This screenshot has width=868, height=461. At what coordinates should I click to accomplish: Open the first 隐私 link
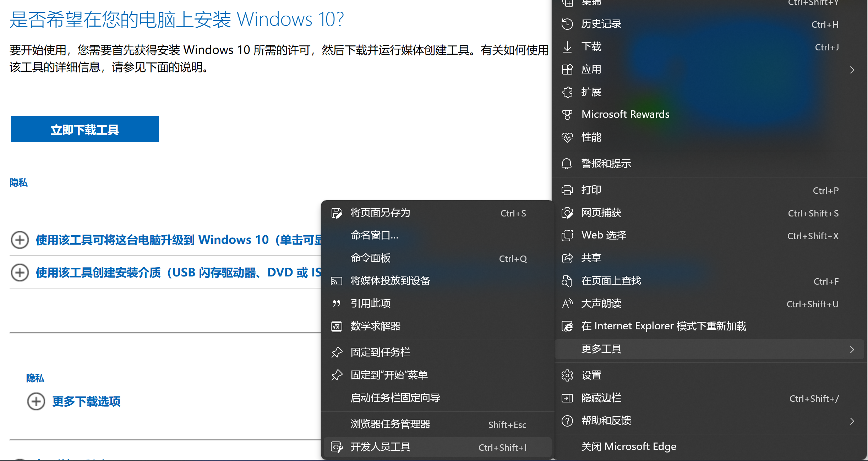click(18, 182)
